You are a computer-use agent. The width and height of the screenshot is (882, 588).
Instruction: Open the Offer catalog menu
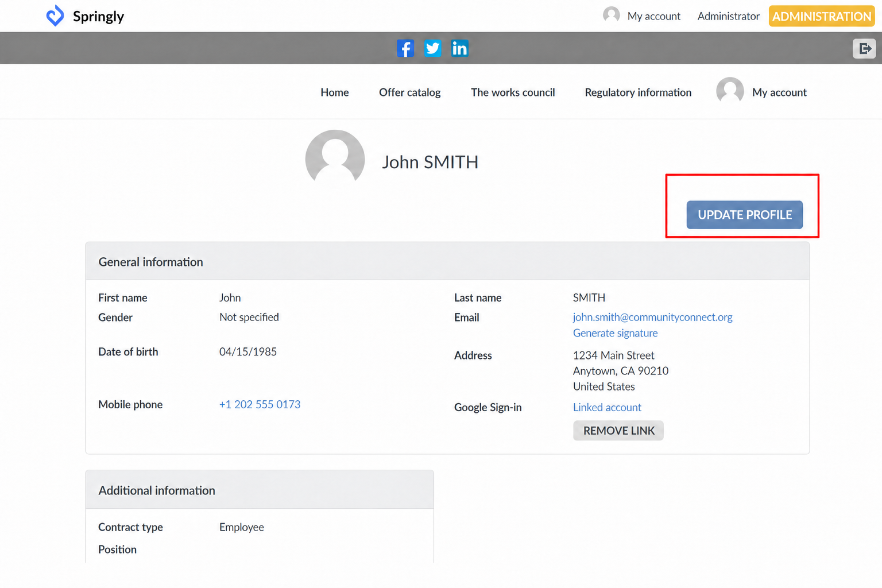click(409, 92)
